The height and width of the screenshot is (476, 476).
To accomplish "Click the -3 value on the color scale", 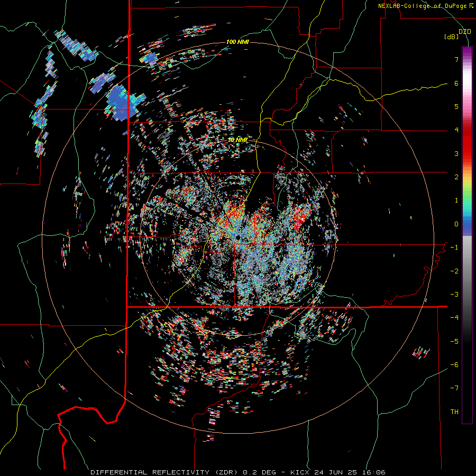I will (454, 295).
